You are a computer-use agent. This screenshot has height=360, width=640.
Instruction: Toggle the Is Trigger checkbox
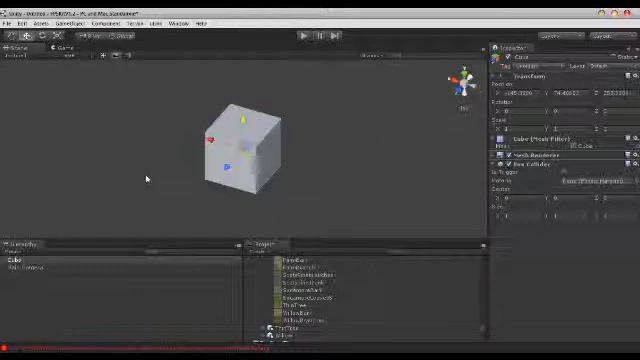click(564, 172)
